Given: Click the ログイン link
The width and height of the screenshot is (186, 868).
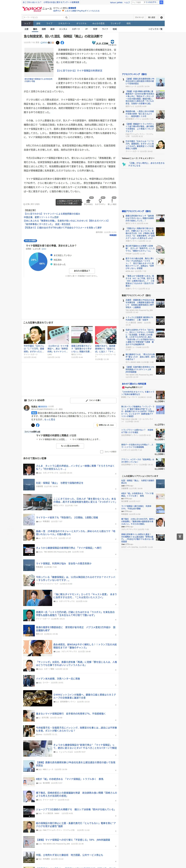Looking at the screenshot, I should [x=57, y=11].
